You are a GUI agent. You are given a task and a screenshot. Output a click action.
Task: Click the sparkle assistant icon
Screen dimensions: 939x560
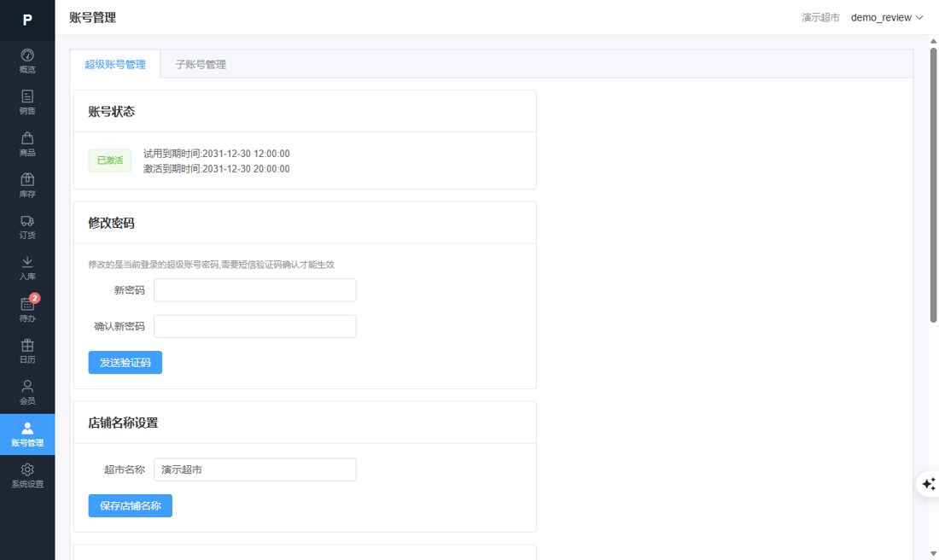pyautogui.click(x=928, y=484)
